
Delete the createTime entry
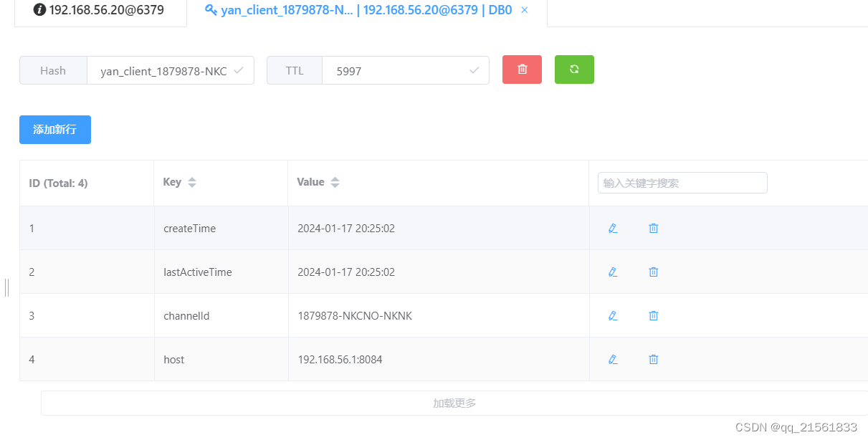point(653,228)
